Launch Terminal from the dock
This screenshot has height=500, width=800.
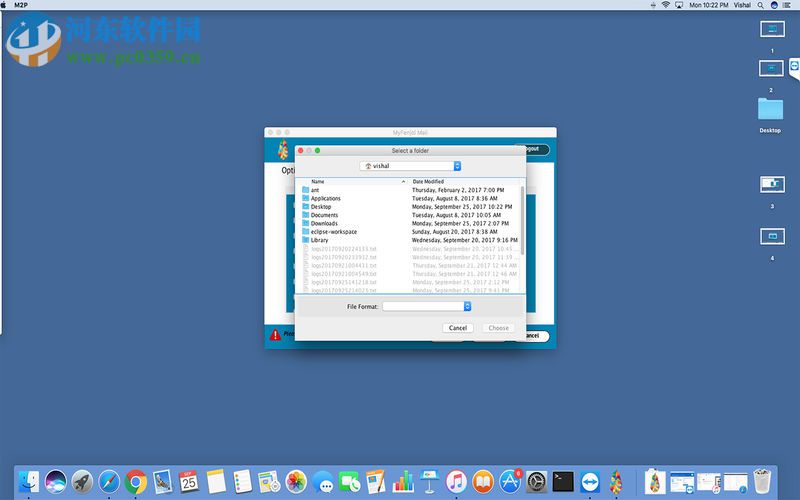coord(563,482)
